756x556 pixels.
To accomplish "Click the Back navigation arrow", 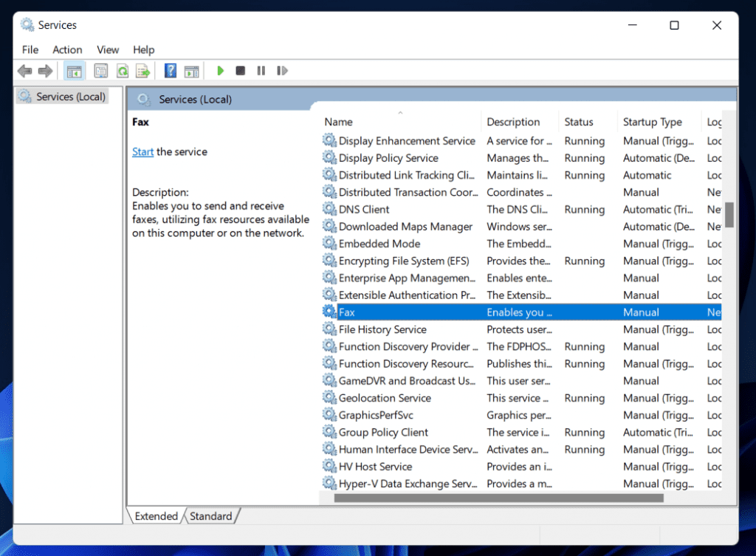I will pyautogui.click(x=24, y=70).
